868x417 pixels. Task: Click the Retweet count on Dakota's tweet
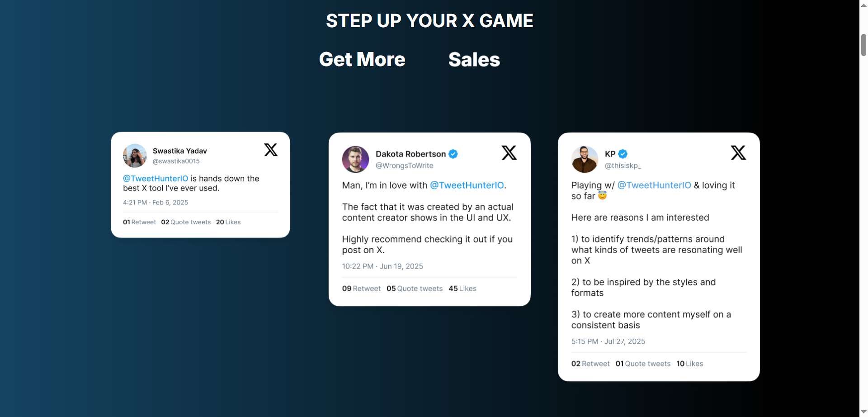pos(361,288)
